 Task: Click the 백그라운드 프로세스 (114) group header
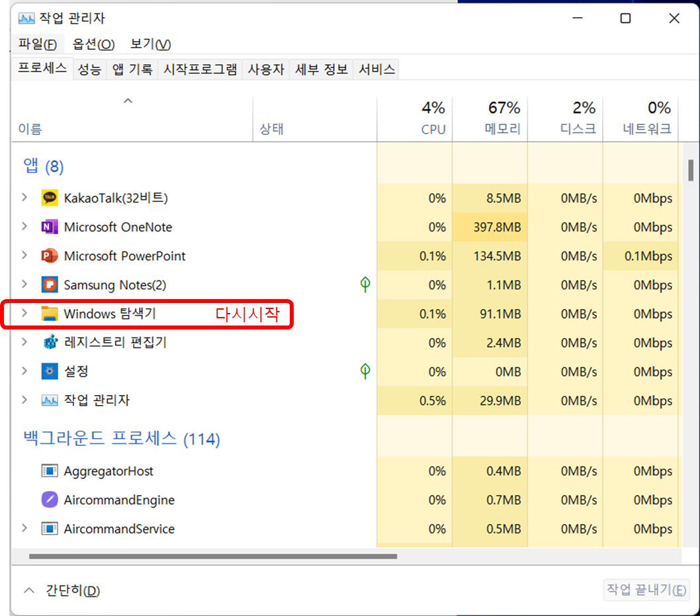(x=122, y=438)
